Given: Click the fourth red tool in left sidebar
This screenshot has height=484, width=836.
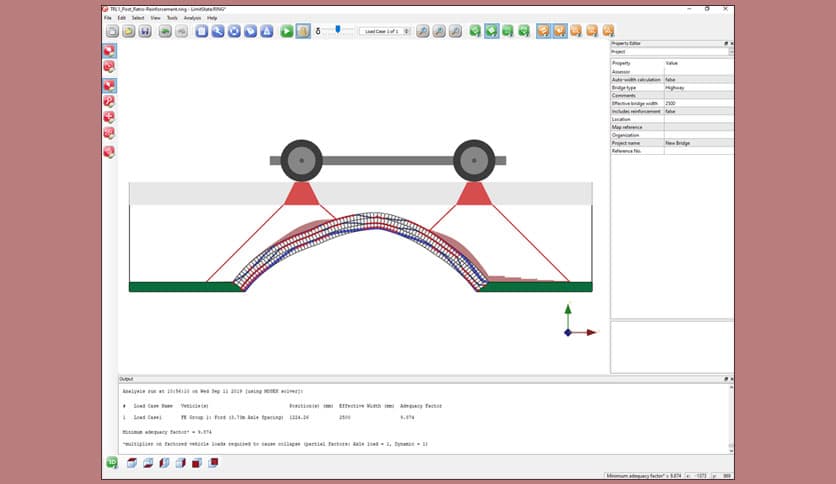Looking at the screenshot, I should pyautogui.click(x=109, y=101).
